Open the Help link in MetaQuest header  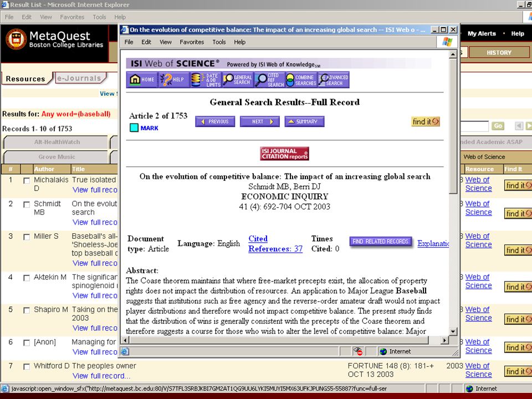pyautogui.click(x=518, y=34)
